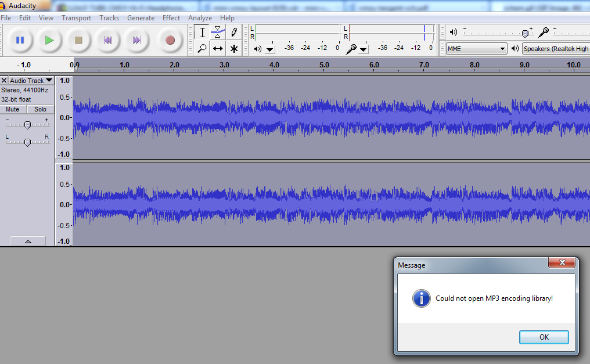Click the Audacity title bar icon
The height and width of the screenshot is (364, 590).
point(2,6)
